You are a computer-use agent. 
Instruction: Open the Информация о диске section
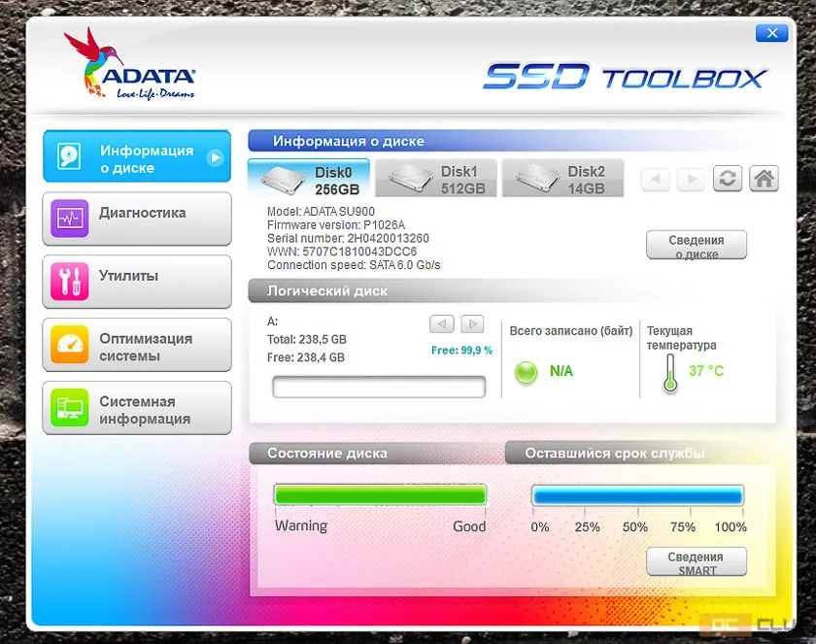[137, 156]
